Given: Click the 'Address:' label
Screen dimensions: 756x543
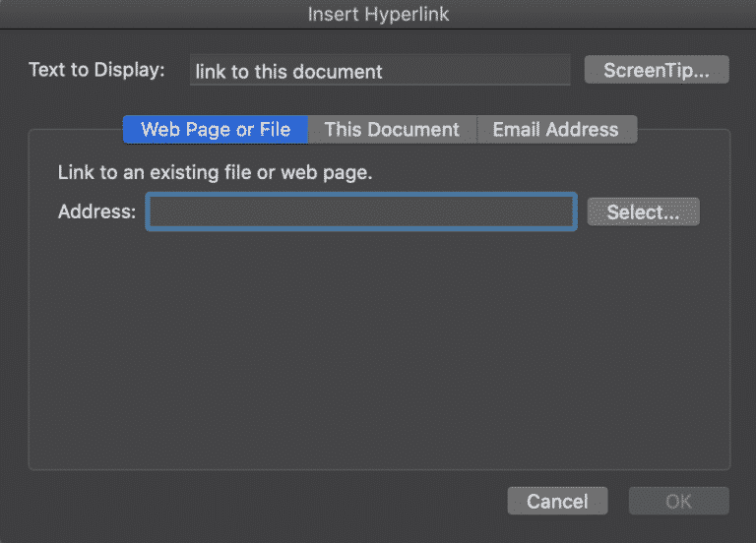Looking at the screenshot, I should point(96,211).
